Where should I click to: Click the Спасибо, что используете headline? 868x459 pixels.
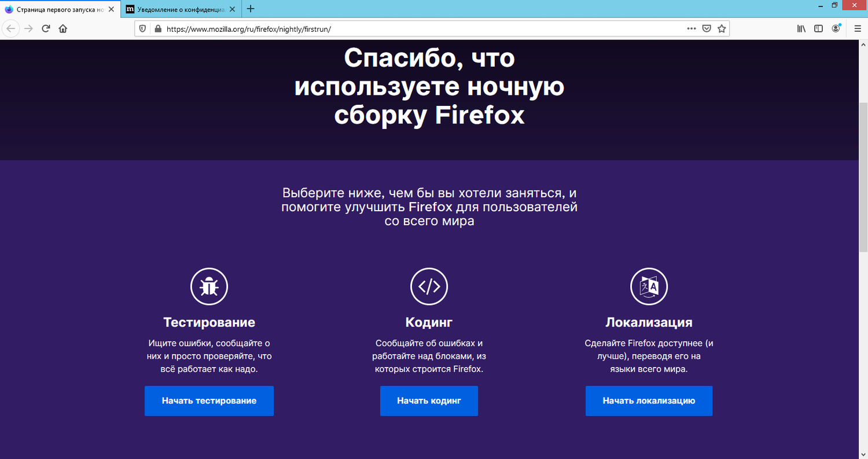(429, 86)
